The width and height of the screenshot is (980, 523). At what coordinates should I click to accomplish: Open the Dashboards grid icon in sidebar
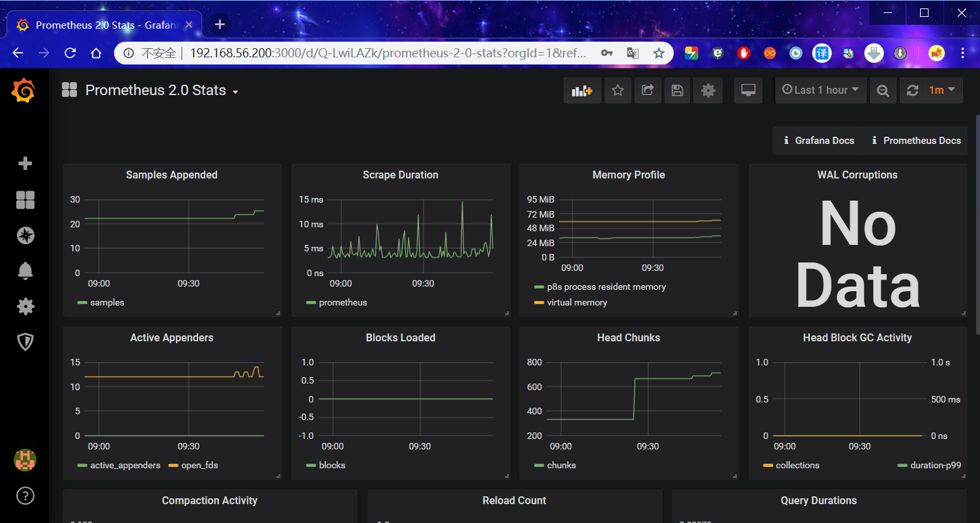tap(25, 200)
